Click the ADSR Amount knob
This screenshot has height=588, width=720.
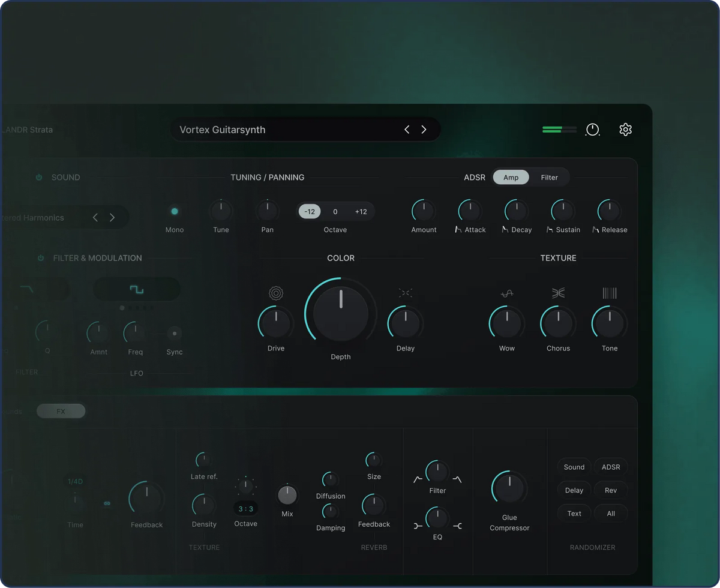click(x=424, y=211)
